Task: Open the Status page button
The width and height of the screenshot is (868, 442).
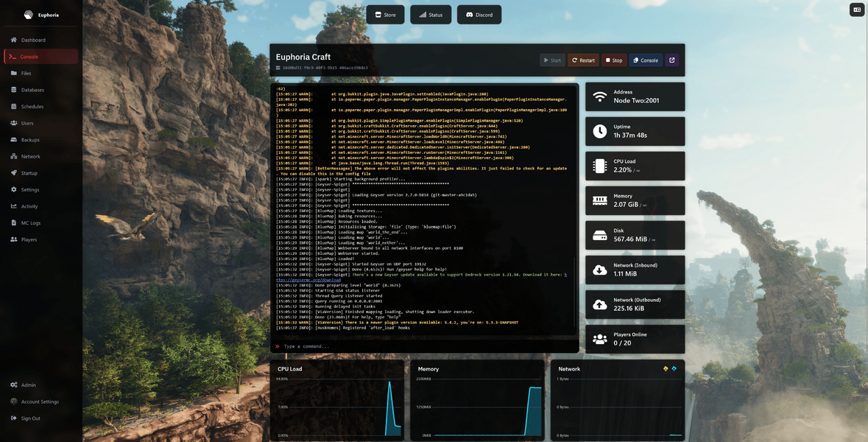Action: [x=431, y=15]
